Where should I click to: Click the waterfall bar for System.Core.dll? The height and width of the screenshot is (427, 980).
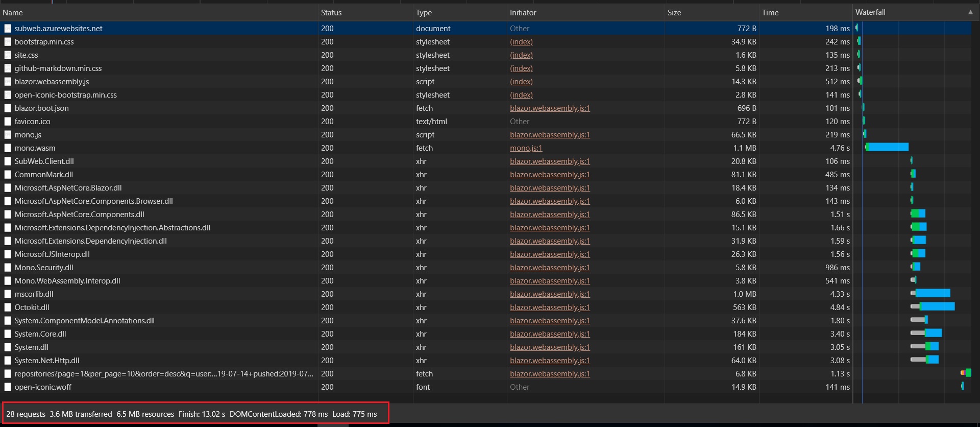click(926, 333)
